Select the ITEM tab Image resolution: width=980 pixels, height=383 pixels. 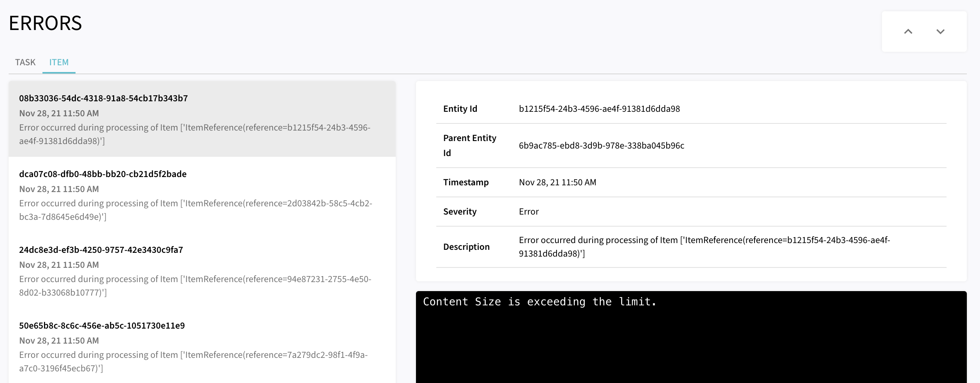point(59,62)
